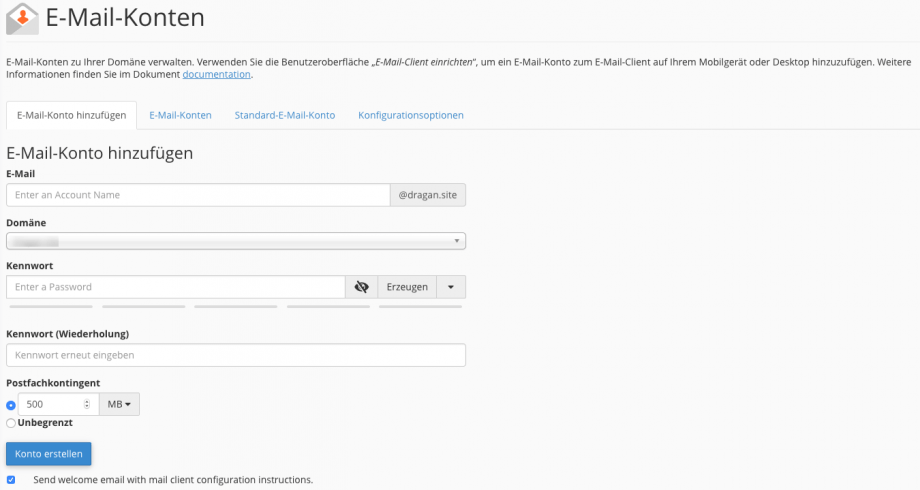The width and height of the screenshot is (920, 490).
Task: Click the Konto erstellen button
Action: (49, 454)
